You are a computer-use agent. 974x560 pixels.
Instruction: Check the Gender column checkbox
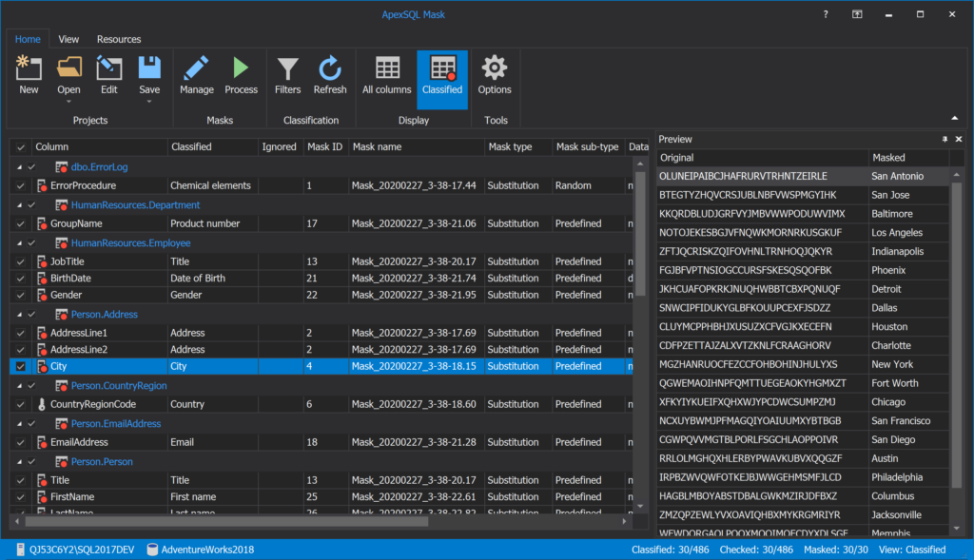pos(19,295)
